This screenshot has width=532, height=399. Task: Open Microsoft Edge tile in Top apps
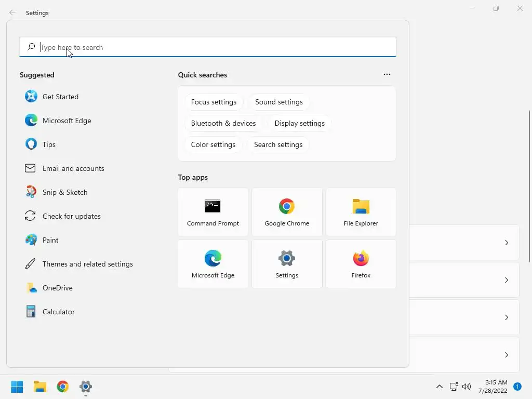click(x=212, y=264)
